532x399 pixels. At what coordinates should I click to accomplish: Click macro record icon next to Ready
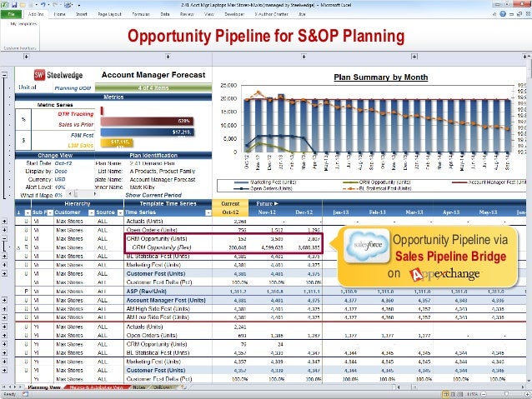point(26,394)
